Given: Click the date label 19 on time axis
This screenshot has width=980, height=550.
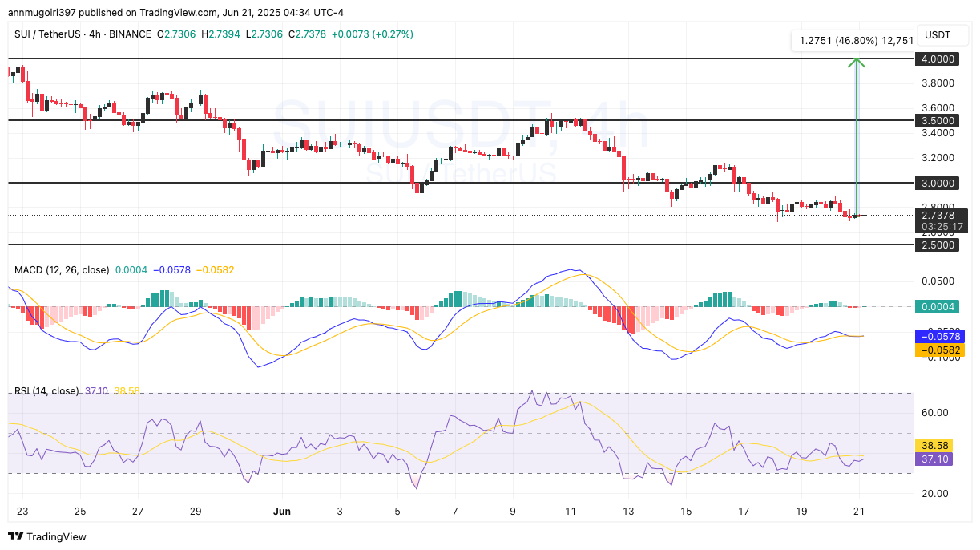Looking at the screenshot, I should click(x=801, y=511).
